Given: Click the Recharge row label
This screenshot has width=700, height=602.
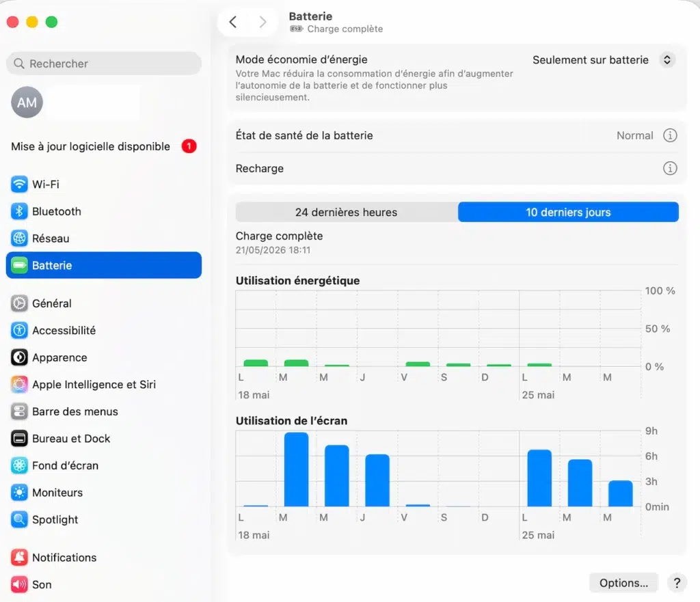Looking at the screenshot, I should tap(260, 168).
